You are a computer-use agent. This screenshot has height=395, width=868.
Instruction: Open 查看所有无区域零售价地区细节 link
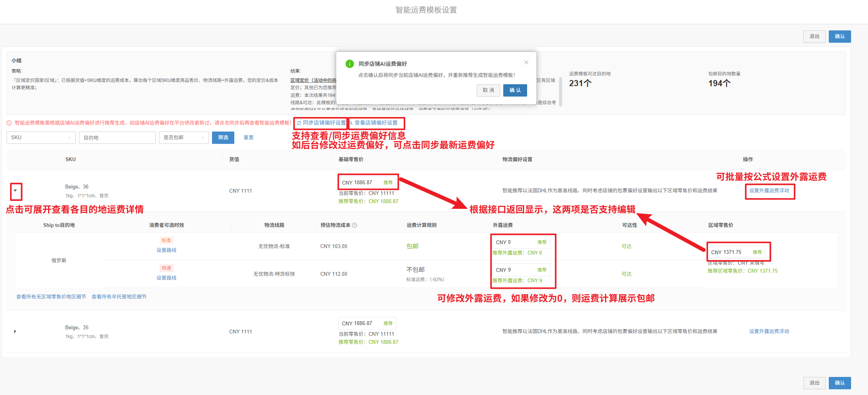51,297
